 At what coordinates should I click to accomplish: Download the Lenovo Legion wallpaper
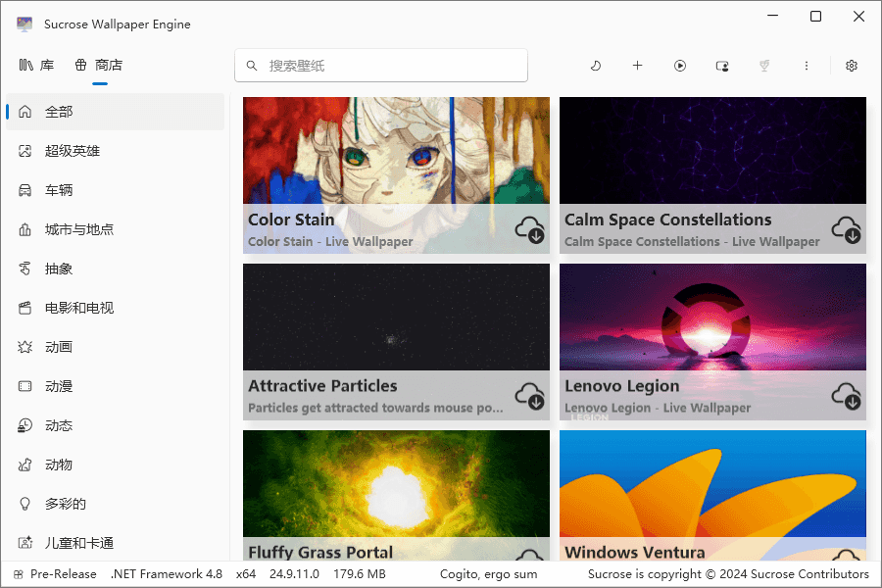point(847,396)
